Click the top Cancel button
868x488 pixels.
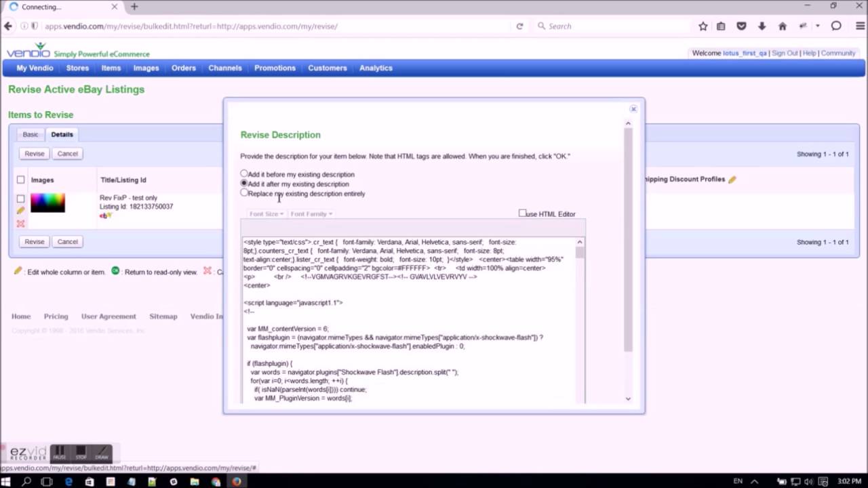pos(67,153)
